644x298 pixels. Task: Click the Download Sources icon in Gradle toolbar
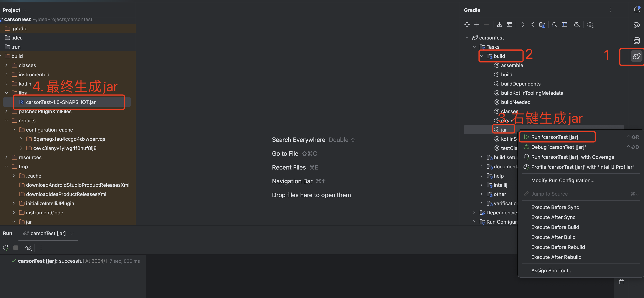(499, 25)
